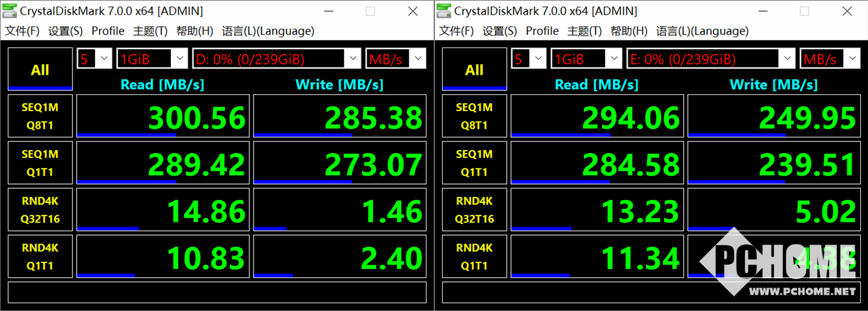Click CrystalDiskMark app icon in right title bar

point(444,11)
